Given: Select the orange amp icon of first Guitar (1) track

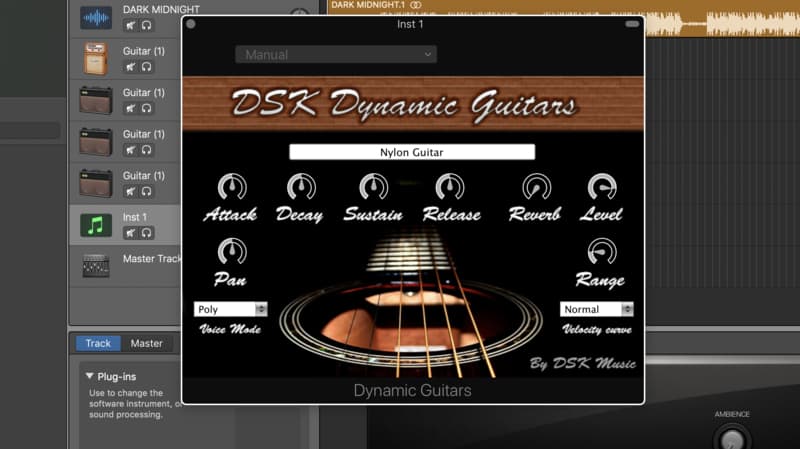Looking at the screenshot, I should [95, 59].
